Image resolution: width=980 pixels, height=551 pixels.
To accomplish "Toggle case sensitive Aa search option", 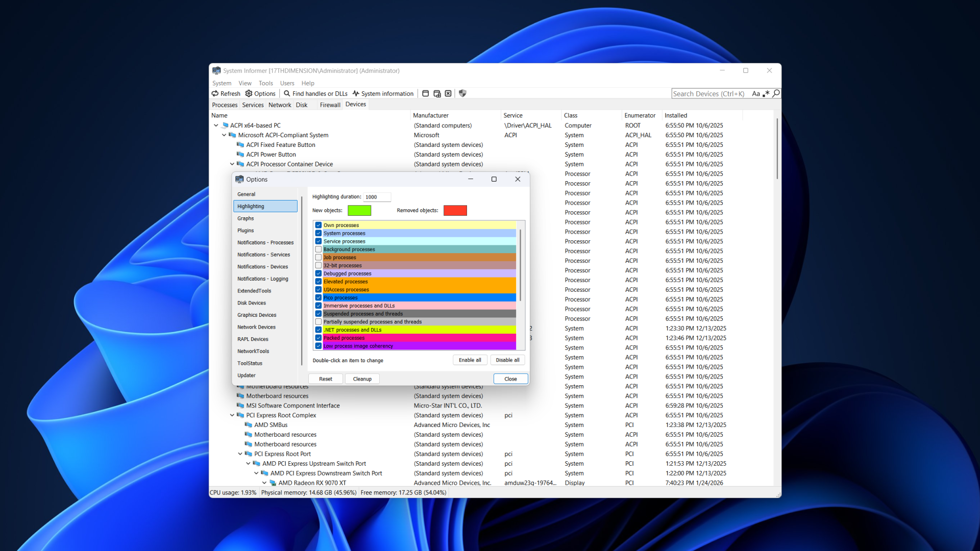I will coord(756,94).
